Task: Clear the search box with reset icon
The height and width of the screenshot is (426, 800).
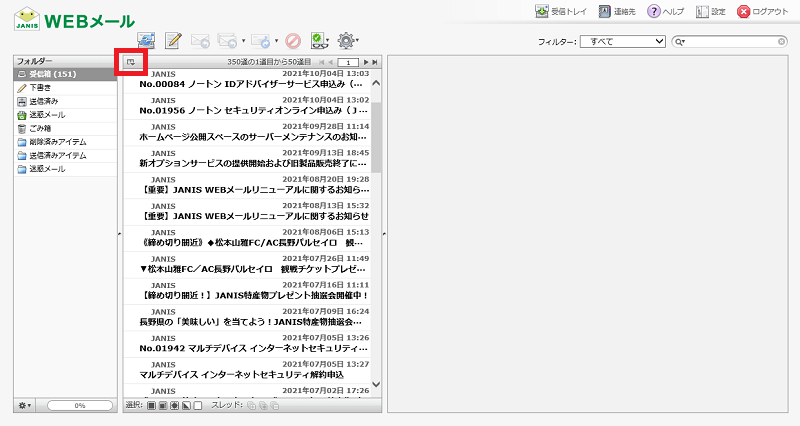Action: click(x=782, y=42)
